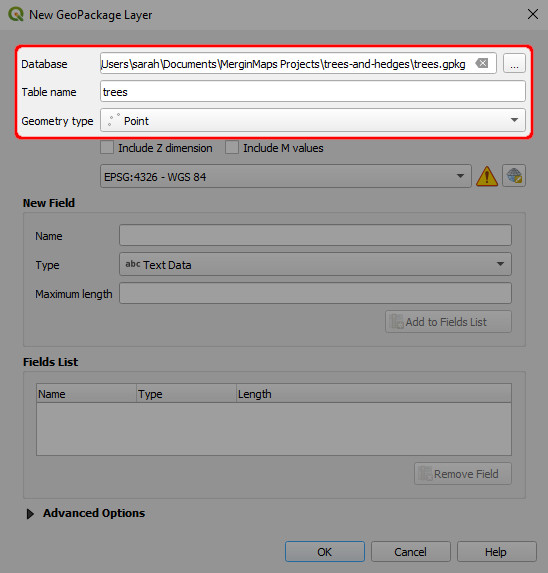Click the point geometry icon
This screenshot has width=548, height=573.
(x=114, y=120)
